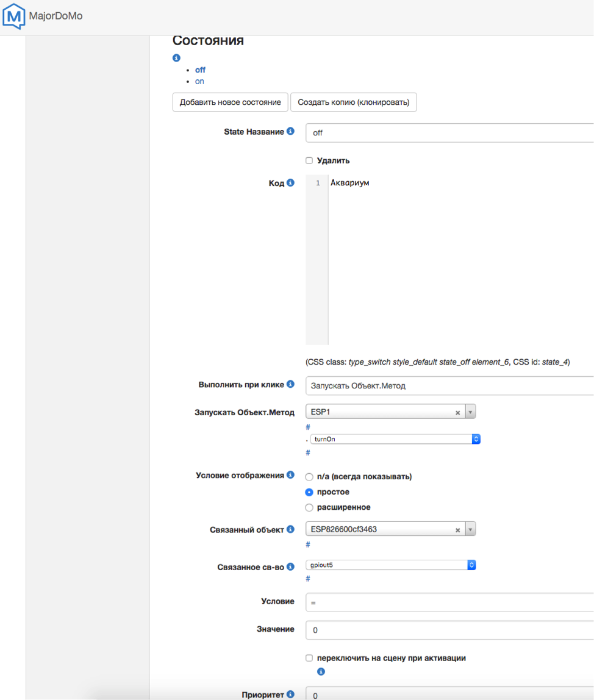Viewport: 594px width, 700px height.
Task: Click Добавить новое состояние button
Action: pos(230,102)
